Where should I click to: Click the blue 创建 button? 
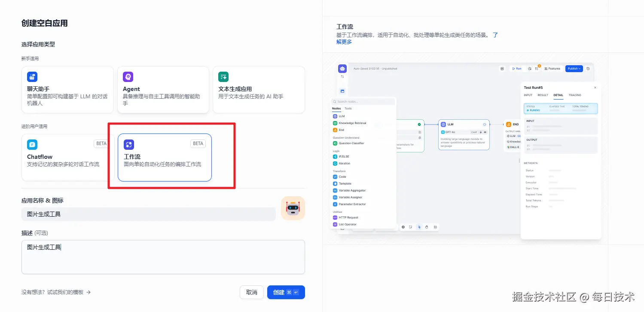pyautogui.click(x=286, y=292)
